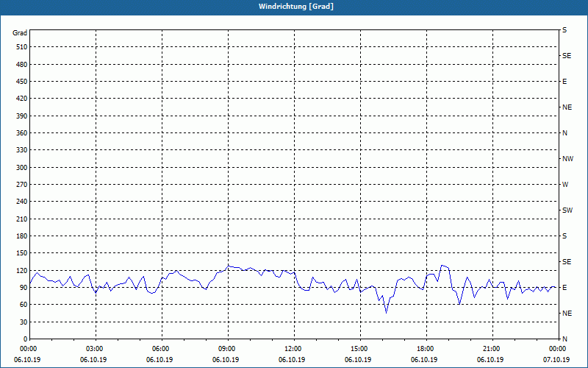Pick the 60 left axis value
The height and width of the screenshot is (368, 588).
pyautogui.click(x=24, y=305)
